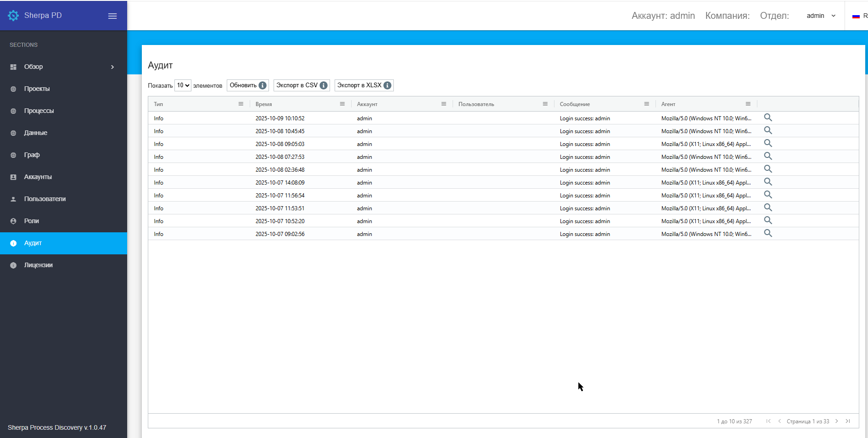Jump to last page in pagination

pyautogui.click(x=848, y=421)
